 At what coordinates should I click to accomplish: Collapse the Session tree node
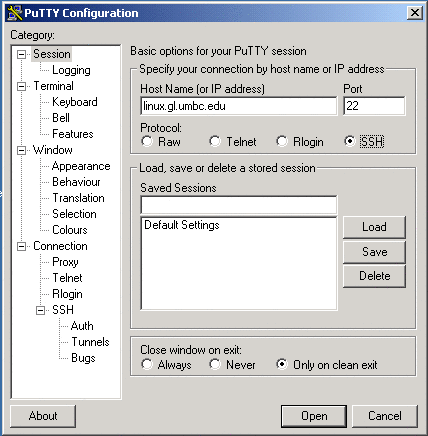[21, 54]
